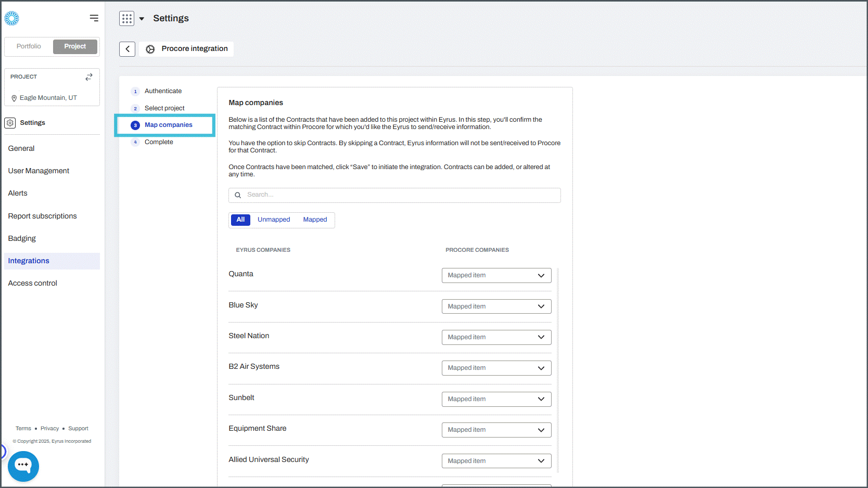Collapse sidebar with hamburger menu icon
868x488 pixels.
point(94,18)
